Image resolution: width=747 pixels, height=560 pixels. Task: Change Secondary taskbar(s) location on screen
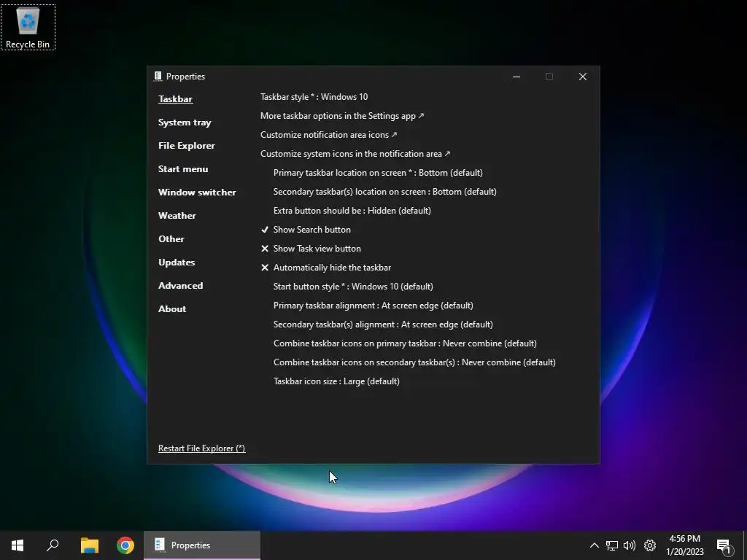point(385,192)
